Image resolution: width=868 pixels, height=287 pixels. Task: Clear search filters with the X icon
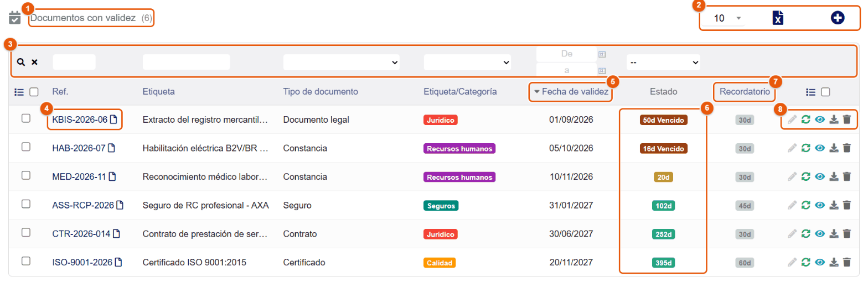click(34, 62)
